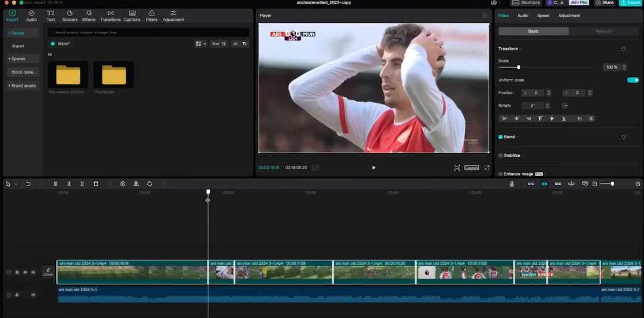Click the player screenshot focus icon
Viewport: 644px width, 318px height.
click(457, 168)
